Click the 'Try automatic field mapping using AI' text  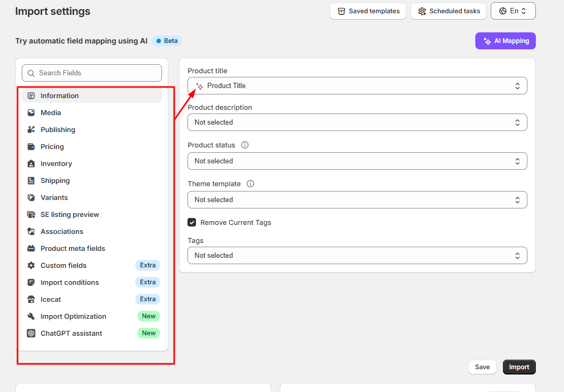pos(81,41)
